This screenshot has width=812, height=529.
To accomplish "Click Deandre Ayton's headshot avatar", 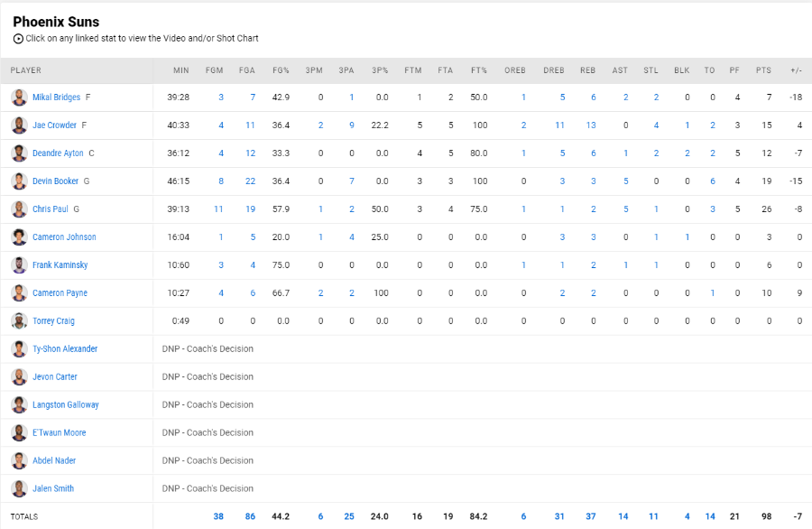I will pos(19,153).
